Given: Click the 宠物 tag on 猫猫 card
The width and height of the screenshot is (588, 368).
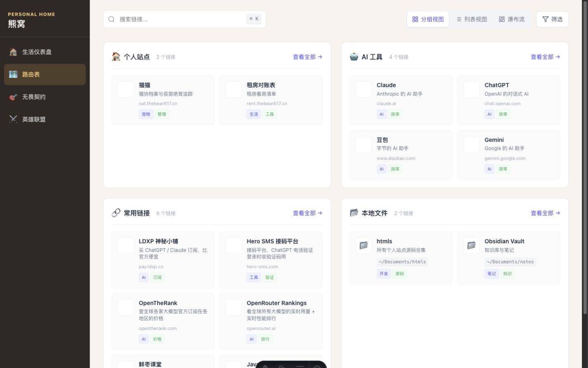Looking at the screenshot, I should tap(146, 114).
